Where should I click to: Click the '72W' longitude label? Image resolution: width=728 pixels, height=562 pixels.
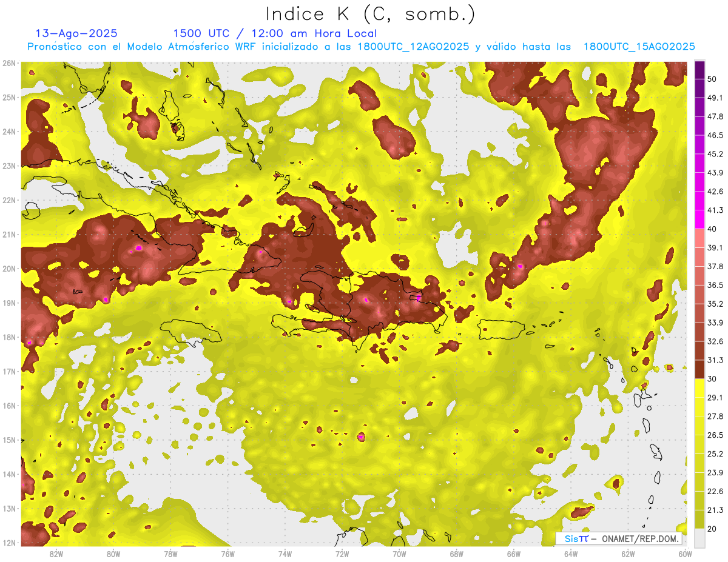[x=342, y=554]
